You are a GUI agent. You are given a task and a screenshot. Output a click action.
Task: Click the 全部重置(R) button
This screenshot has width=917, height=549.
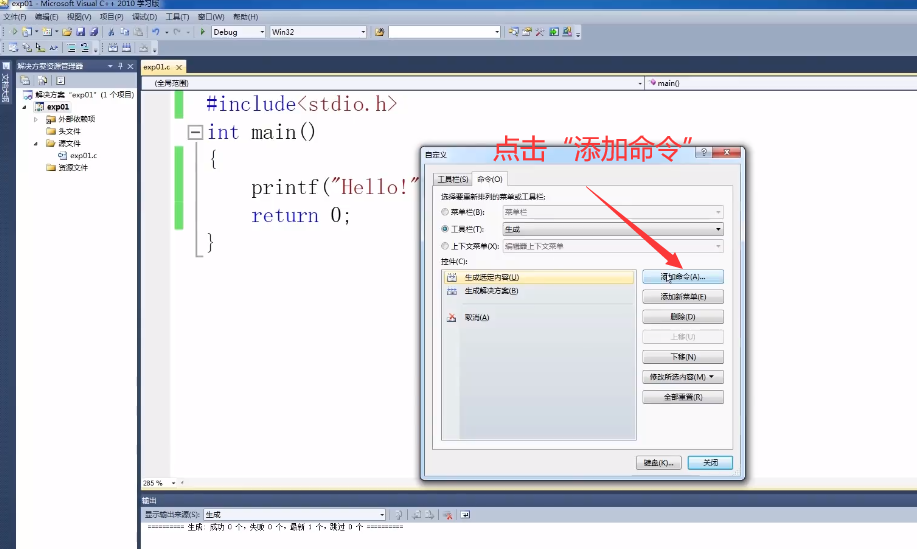click(x=682, y=397)
